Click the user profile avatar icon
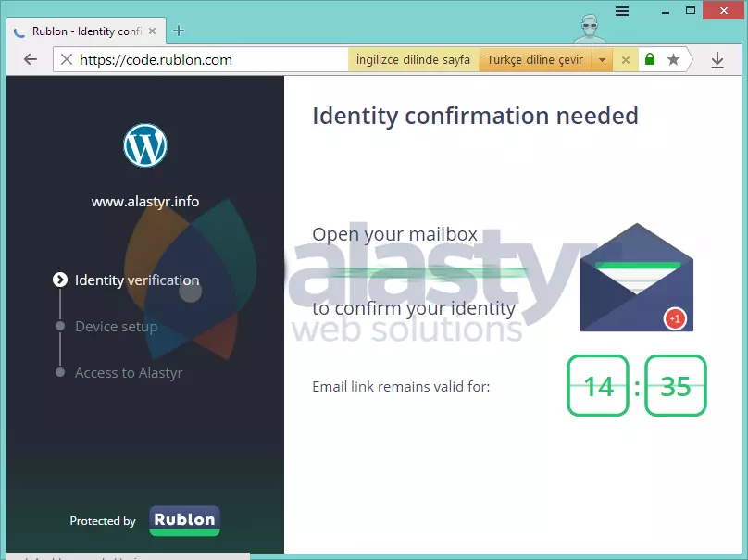748x560 pixels. [x=590, y=28]
